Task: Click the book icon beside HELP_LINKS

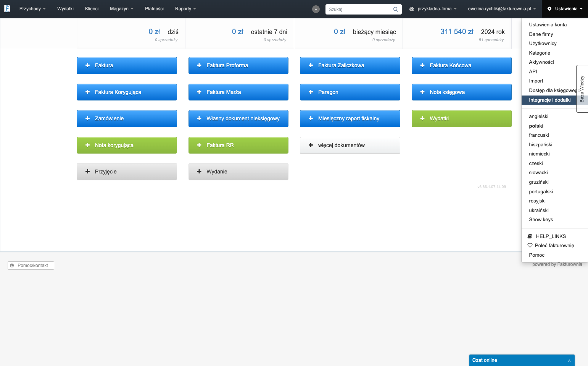Action: (530, 236)
